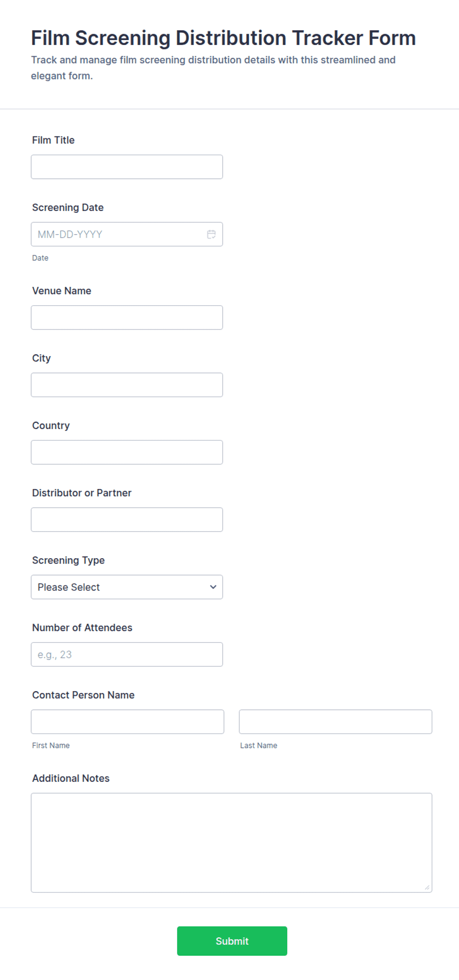Focus the Last Name input
Image resolution: width=459 pixels, height=980 pixels.
pos(336,722)
